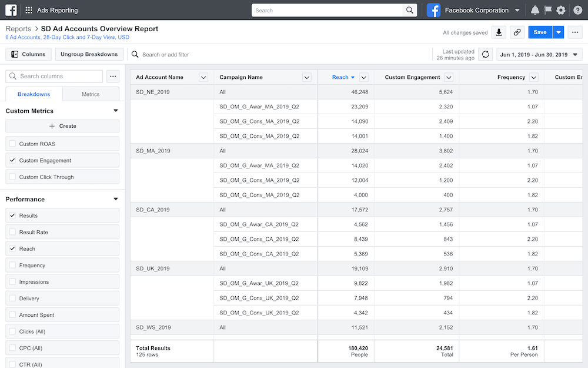Screen dimensions: 588x368
Task: Open the Reach column dropdown
Action: point(363,77)
